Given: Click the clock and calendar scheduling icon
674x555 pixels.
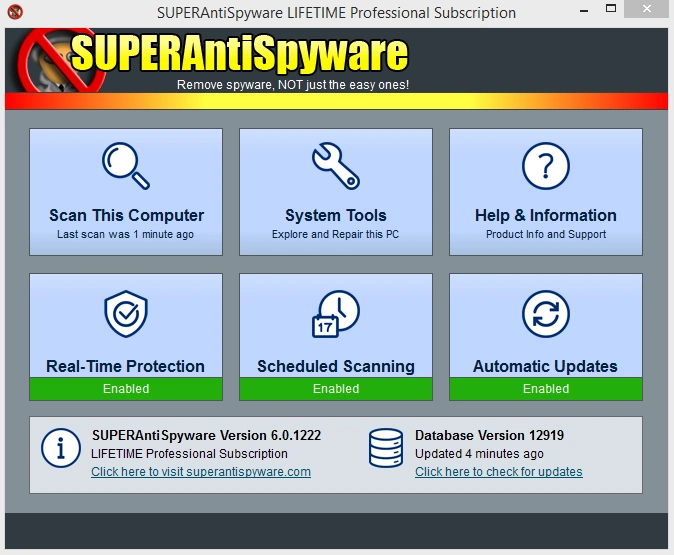Looking at the screenshot, I should click(x=336, y=314).
